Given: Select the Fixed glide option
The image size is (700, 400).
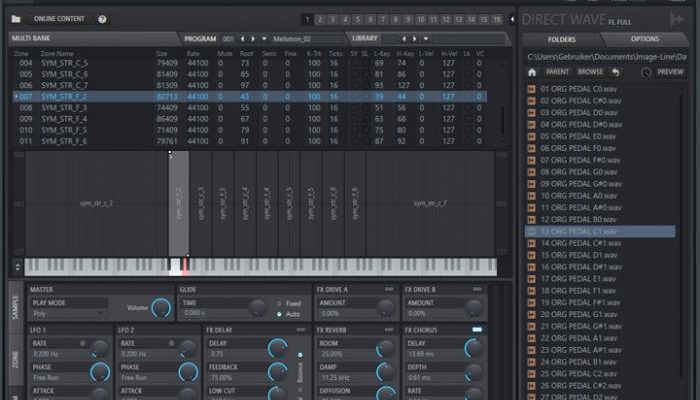Looking at the screenshot, I should (280, 302).
